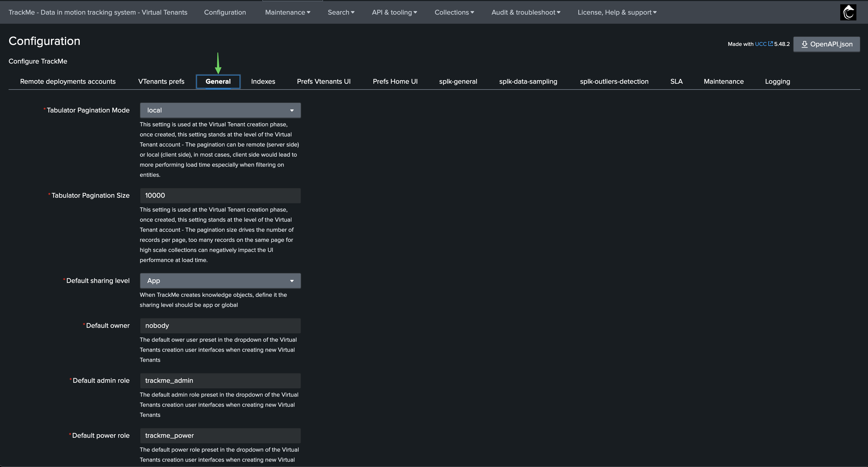Click the Default sharing level label
Viewport: 868px width, 467px height.
(98, 281)
